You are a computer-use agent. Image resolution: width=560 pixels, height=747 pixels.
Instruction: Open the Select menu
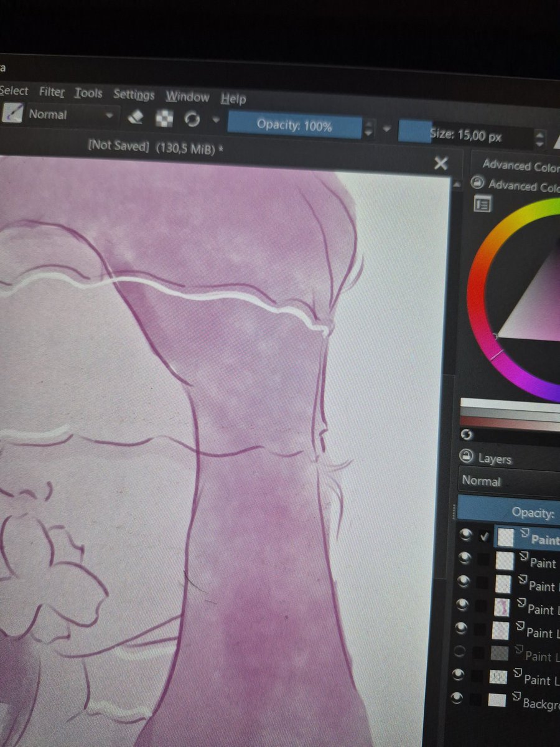point(14,91)
